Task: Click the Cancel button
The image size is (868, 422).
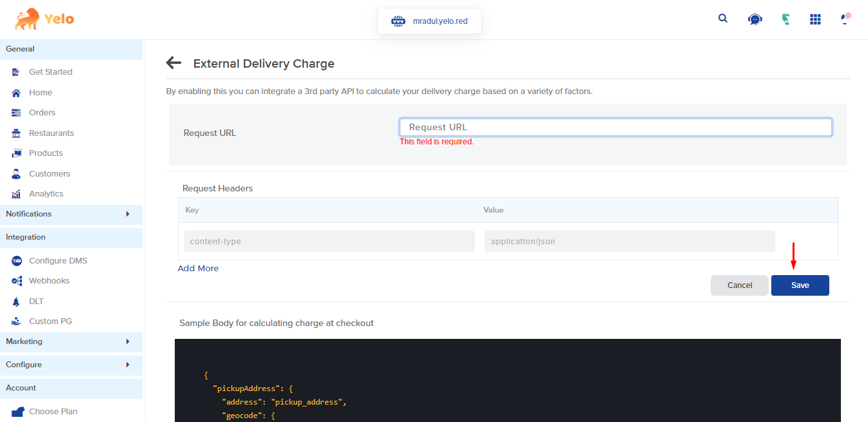Action: coord(740,285)
